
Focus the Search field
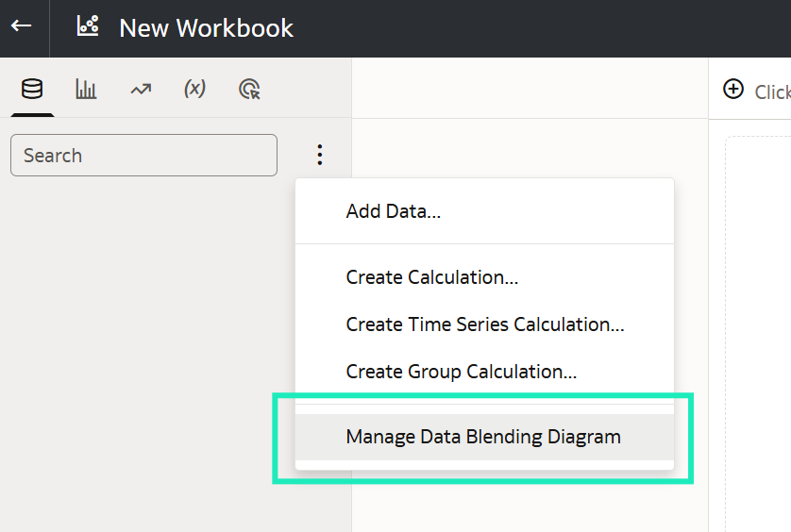click(143, 156)
